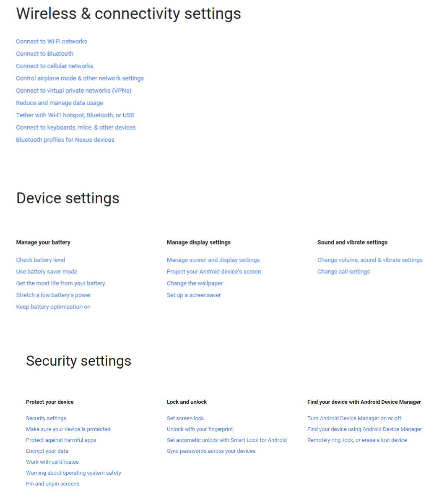Open Pin and unpin screens link
Image resolution: width=439 pixels, height=504 pixels.
pyautogui.click(x=52, y=484)
